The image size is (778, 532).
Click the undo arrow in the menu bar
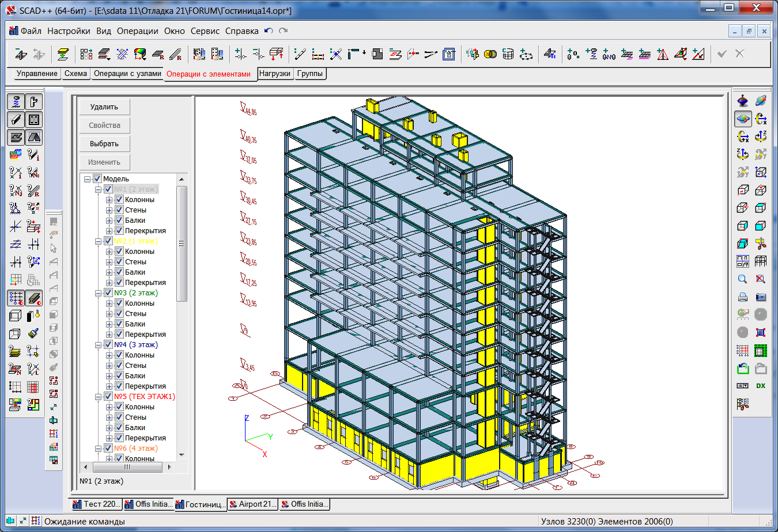(269, 31)
